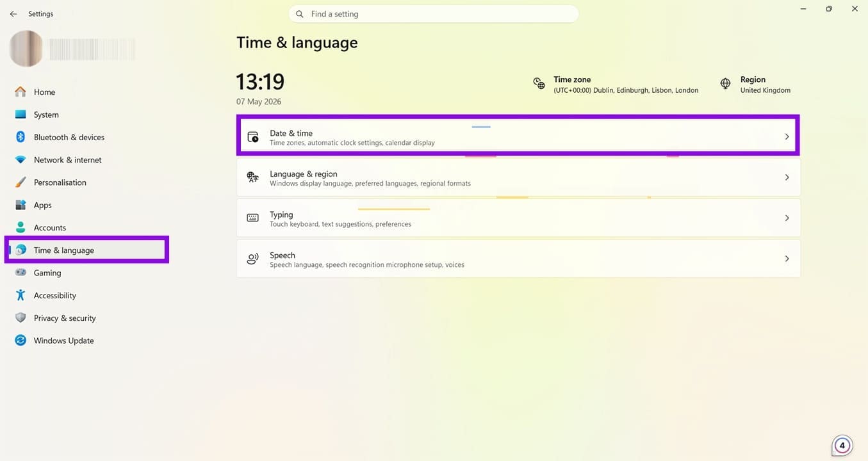The height and width of the screenshot is (461, 868).
Task: Expand the Language & region chevron
Action: (x=787, y=177)
